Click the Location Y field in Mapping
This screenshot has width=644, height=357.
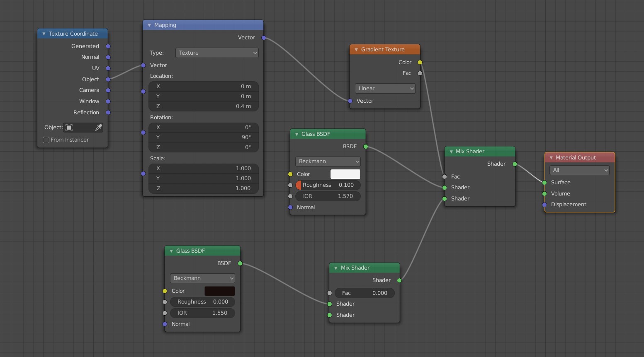tap(204, 96)
